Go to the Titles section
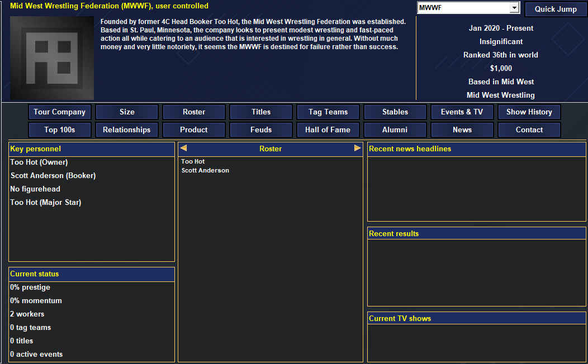The image size is (588, 364). pyautogui.click(x=261, y=112)
